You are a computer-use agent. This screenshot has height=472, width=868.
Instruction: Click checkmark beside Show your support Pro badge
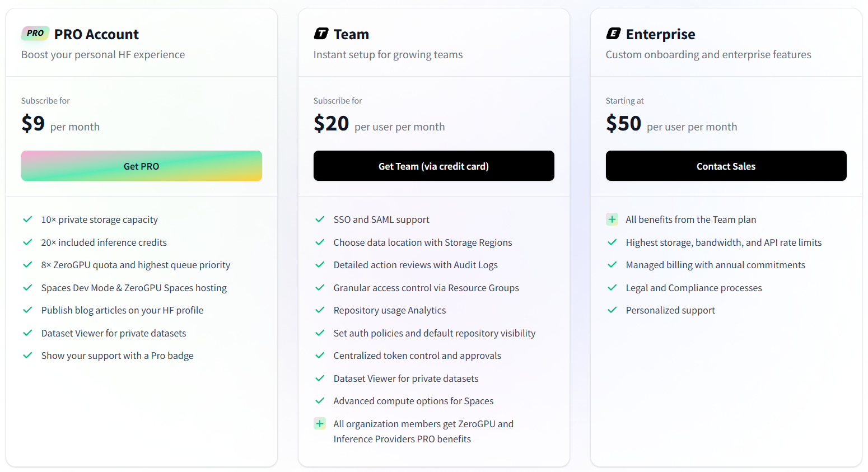[27, 356]
